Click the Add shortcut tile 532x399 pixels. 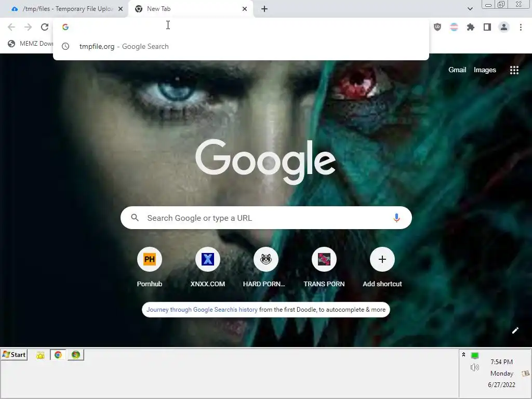point(382,268)
